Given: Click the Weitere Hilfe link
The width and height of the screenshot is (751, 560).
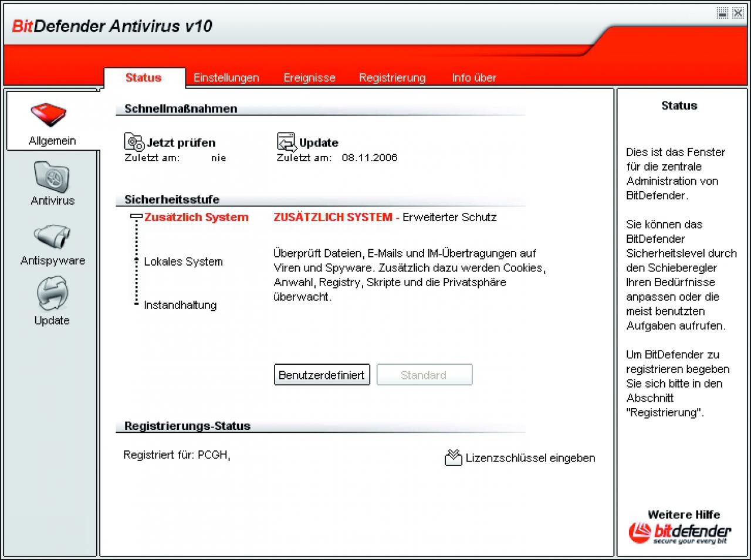Looking at the screenshot, I should [x=684, y=514].
